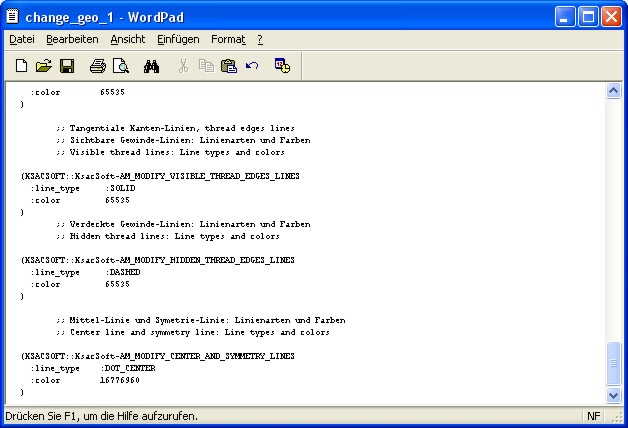
Task: Open a file with the Open icon
Action: [x=43, y=66]
